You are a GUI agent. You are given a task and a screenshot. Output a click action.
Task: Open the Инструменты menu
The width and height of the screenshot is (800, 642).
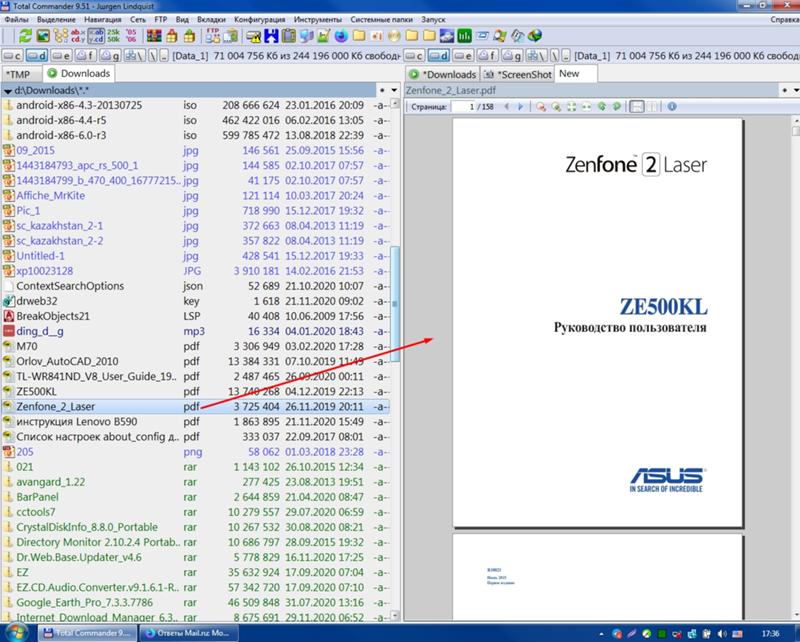click(x=318, y=19)
